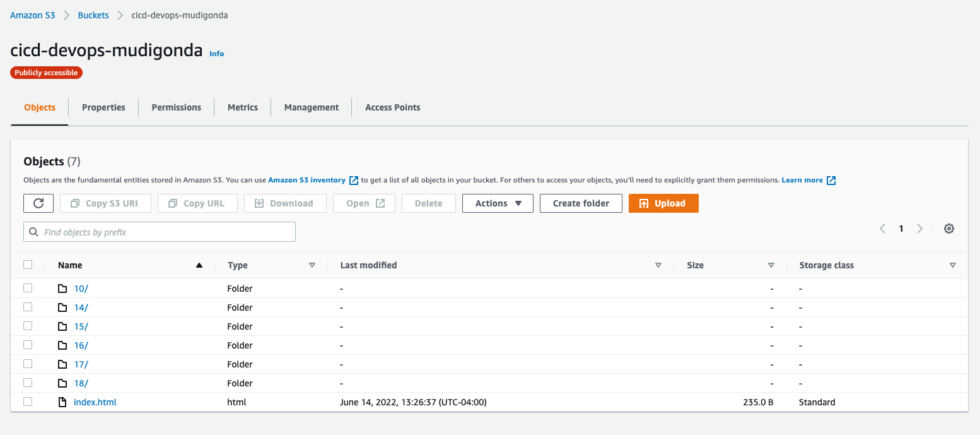Sort by the Size column arrow
The image size is (980, 435).
[771, 265]
